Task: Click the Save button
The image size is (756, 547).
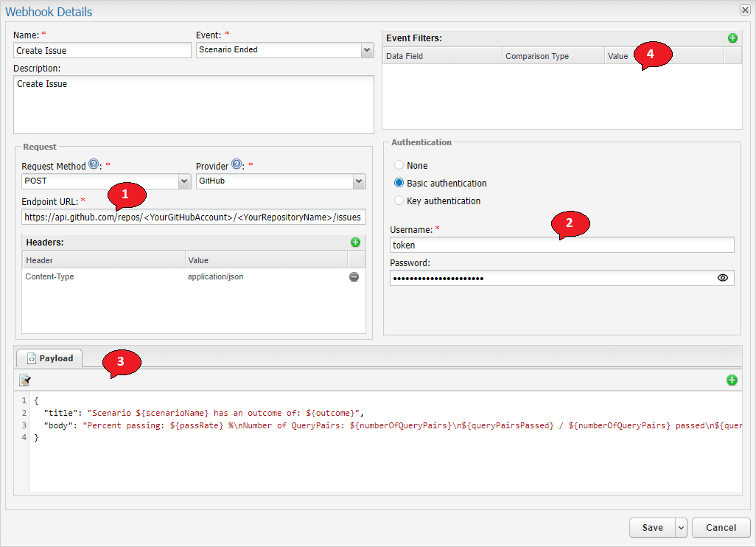Action: [x=652, y=528]
